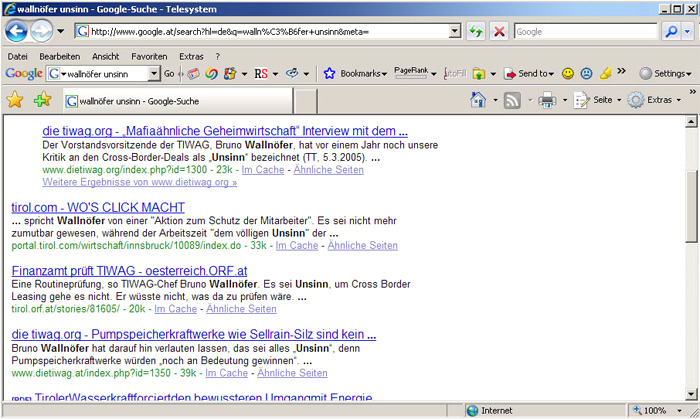Viewport: 700px width, 419px height.
Task: Go back with the browser Back arrow
Action: [x=17, y=31]
